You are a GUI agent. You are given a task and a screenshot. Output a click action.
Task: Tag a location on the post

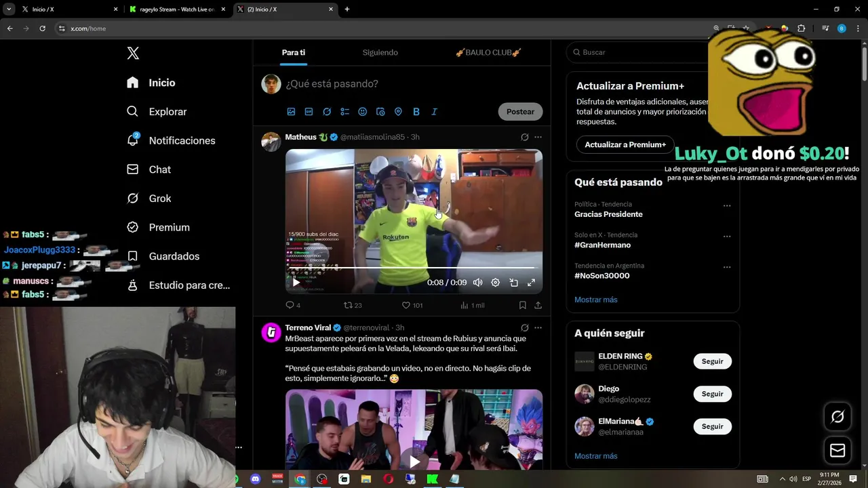coord(398,112)
